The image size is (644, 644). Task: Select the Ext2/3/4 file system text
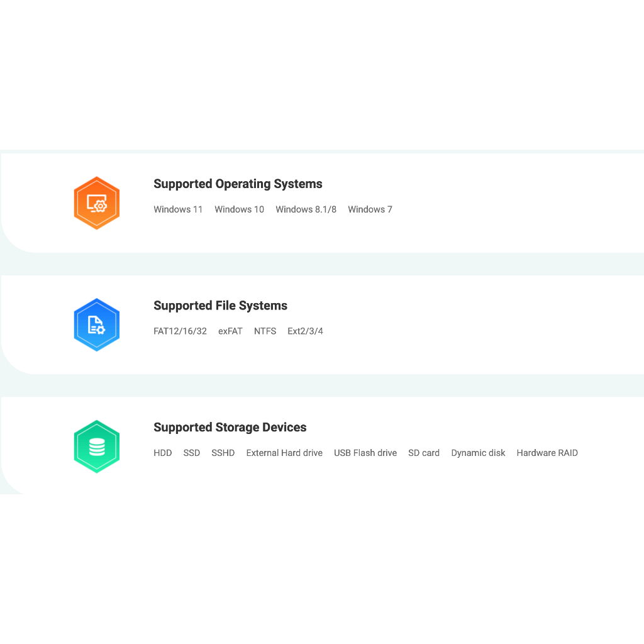click(305, 331)
